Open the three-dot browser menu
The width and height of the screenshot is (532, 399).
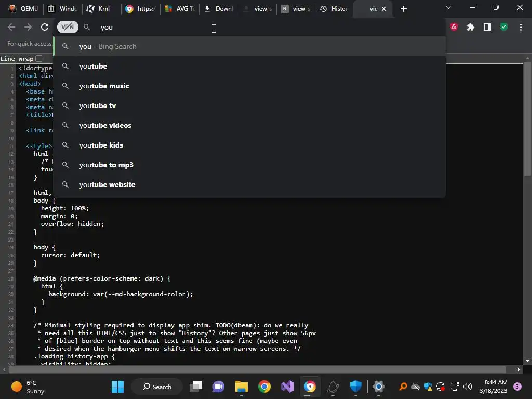pos(521,27)
